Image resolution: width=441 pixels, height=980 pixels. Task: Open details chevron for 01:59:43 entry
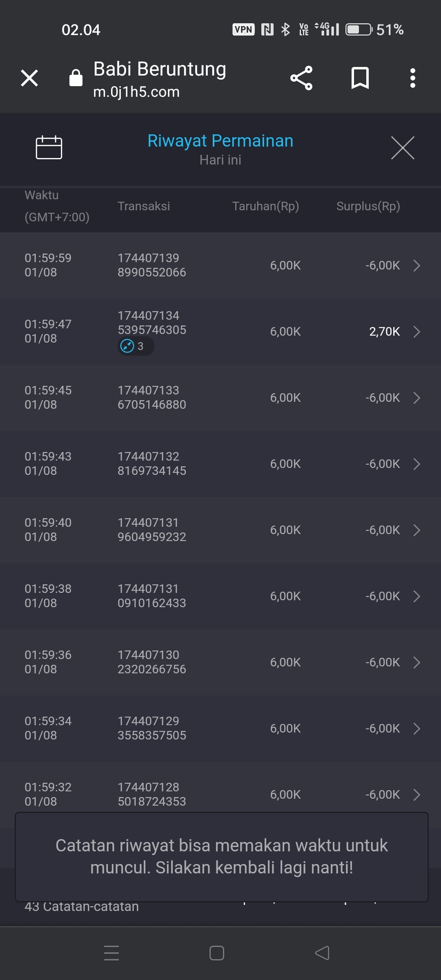click(416, 464)
